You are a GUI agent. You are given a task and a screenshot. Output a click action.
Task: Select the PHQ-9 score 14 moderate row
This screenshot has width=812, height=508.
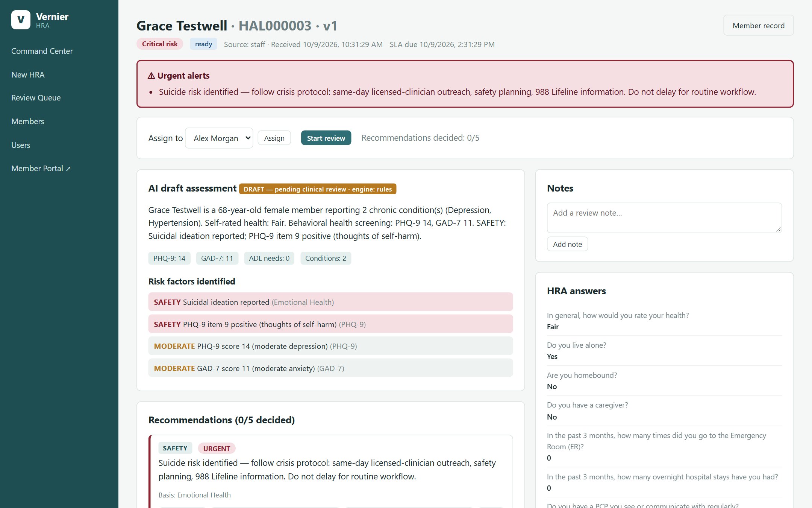330,346
